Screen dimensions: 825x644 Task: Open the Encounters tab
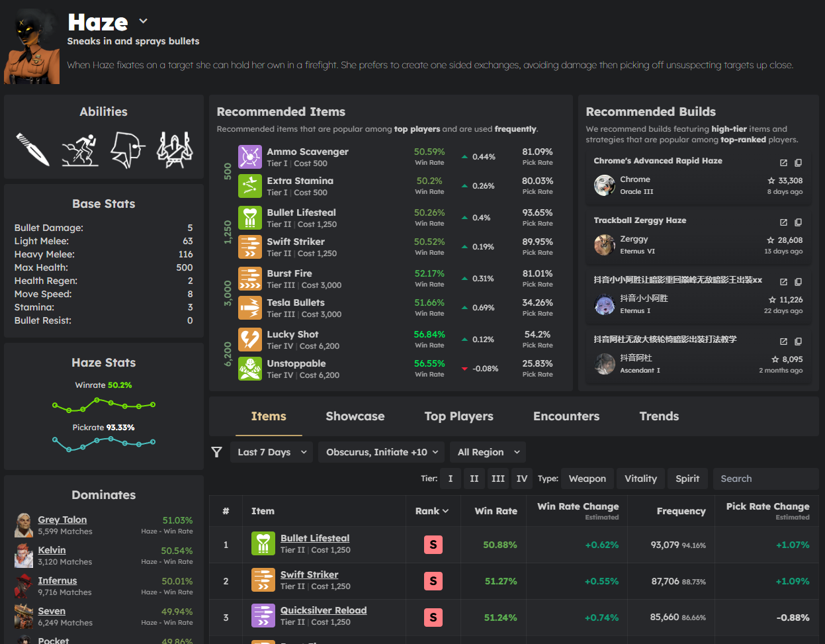[x=566, y=416]
